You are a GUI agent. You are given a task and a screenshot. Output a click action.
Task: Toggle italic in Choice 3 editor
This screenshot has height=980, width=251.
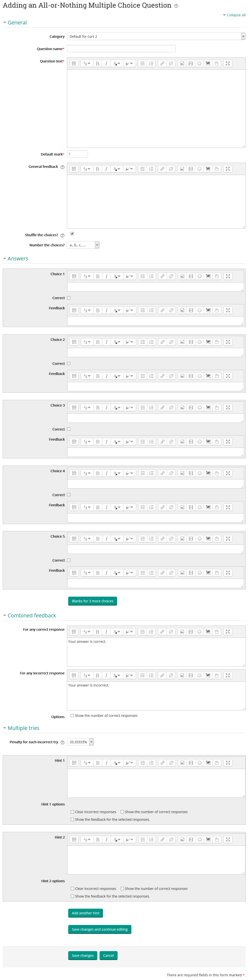[x=107, y=408]
